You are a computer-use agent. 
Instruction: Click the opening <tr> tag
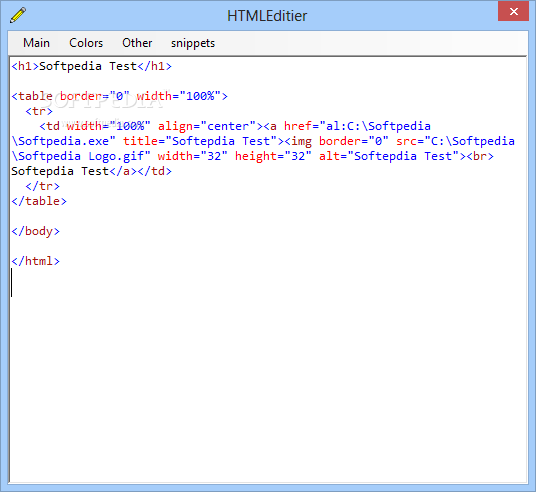click(x=39, y=111)
